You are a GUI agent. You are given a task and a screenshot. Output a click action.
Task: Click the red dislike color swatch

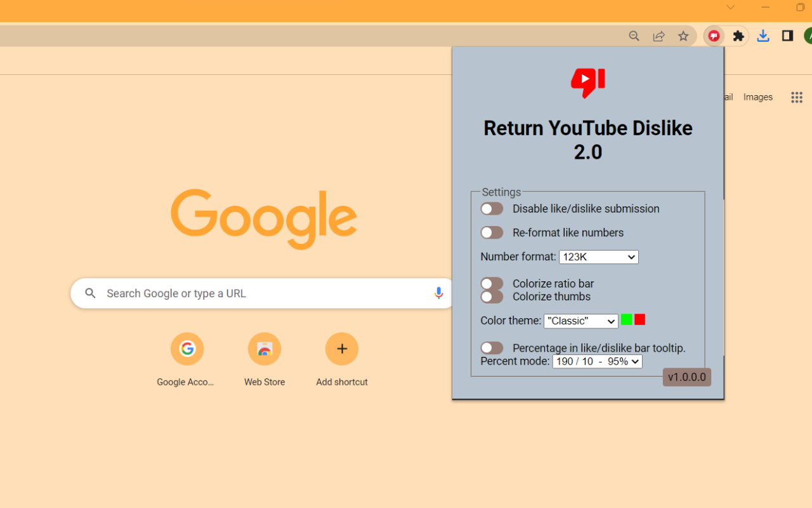tap(639, 319)
